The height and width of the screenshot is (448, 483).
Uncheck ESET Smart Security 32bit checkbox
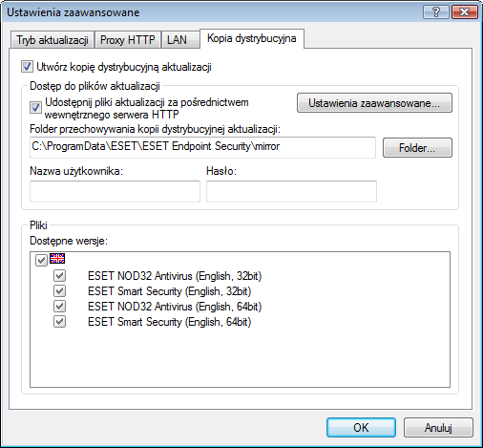59,291
